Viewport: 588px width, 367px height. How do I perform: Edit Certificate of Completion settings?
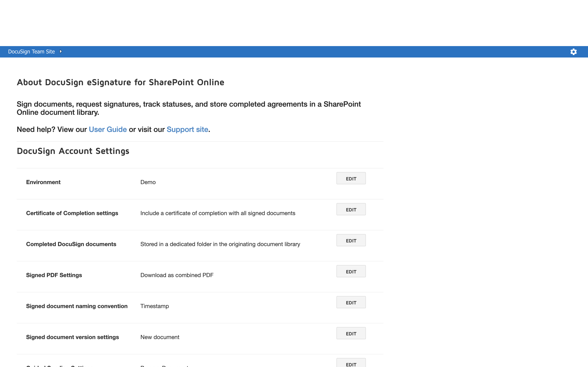pyautogui.click(x=351, y=209)
